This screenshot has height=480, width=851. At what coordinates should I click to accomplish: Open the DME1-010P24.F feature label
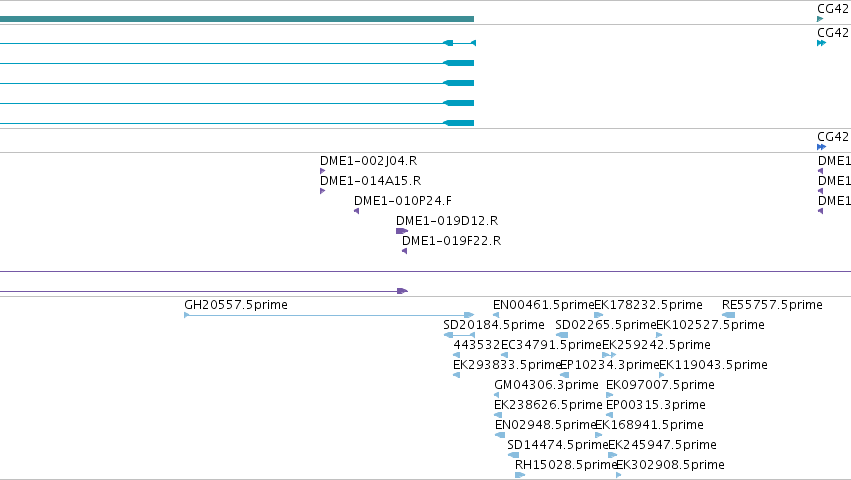[403, 201]
